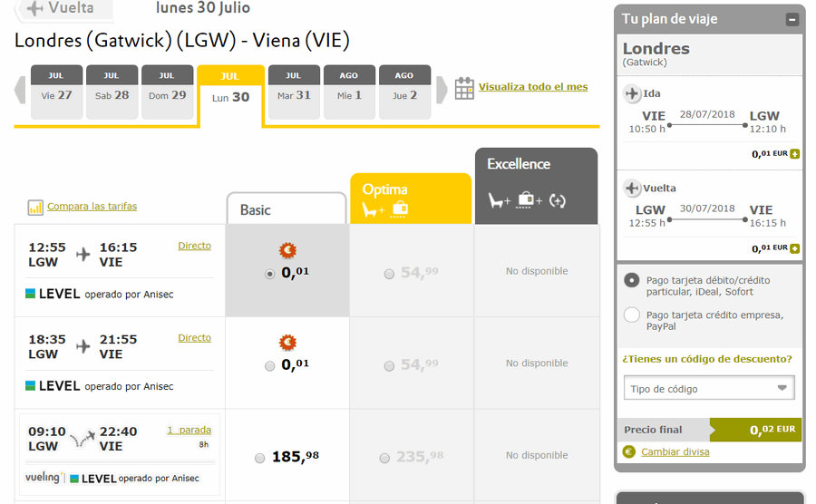Click No disponible for 09:10 Excellence
The image size is (816, 504).
pos(537,455)
